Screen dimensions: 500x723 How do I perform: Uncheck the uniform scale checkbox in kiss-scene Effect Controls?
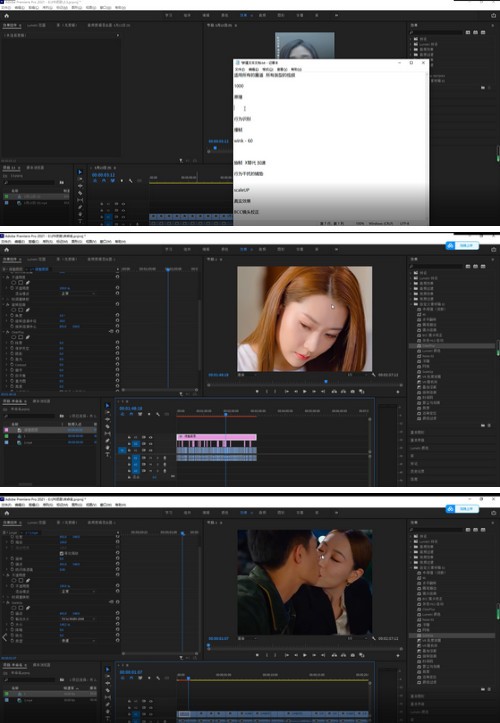pyautogui.click(x=61, y=553)
